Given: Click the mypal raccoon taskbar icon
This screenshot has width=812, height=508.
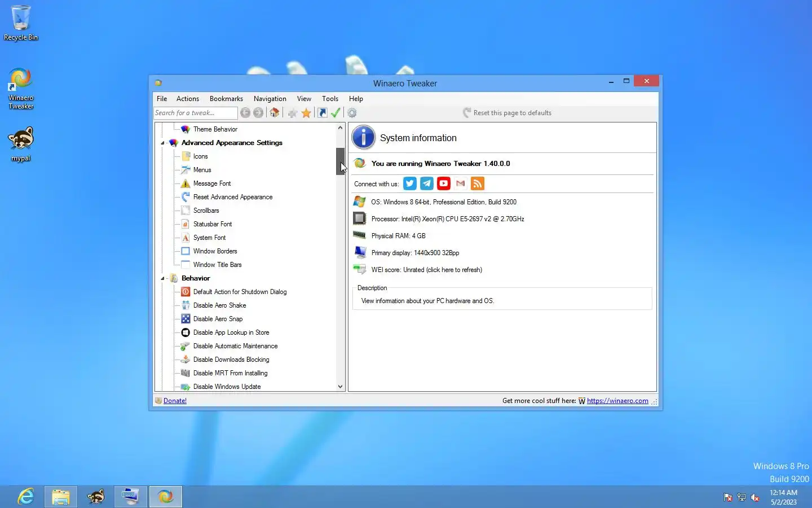Looking at the screenshot, I should [x=96, y=497].
